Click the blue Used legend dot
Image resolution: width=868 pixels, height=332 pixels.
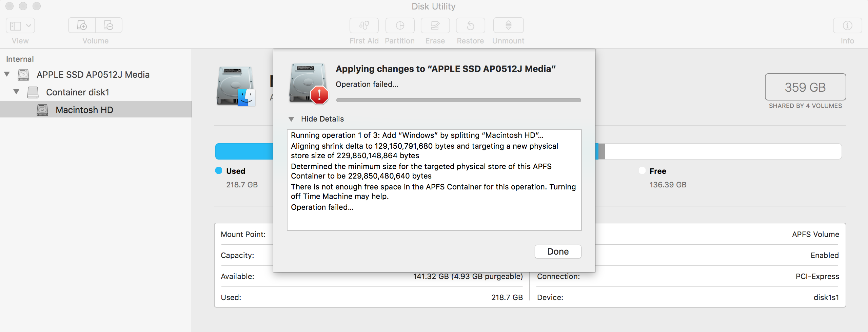(x=219, y=171)
